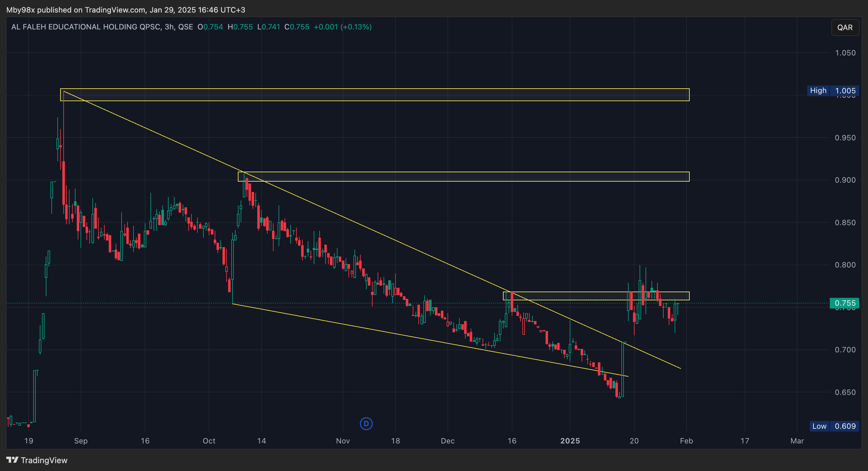The width and height of the screenshot is (868, 471).
Task: Click the Low 0.609 price label
Action: pos(834,426)
